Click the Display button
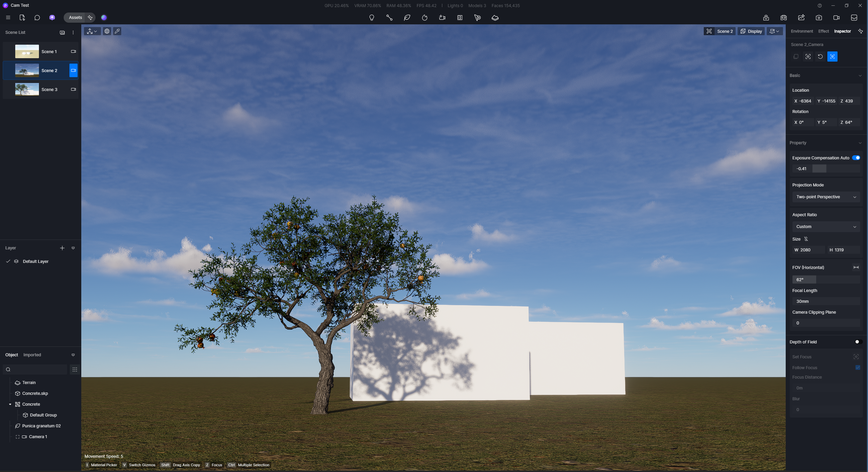The width and height of the screenshot is (868, 472). (751, 31)
